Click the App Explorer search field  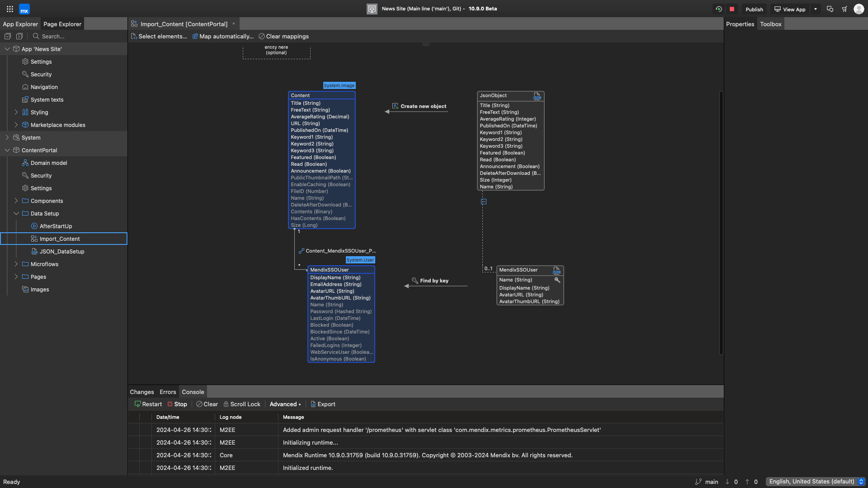pyautogui.click(x=79, y=36)
